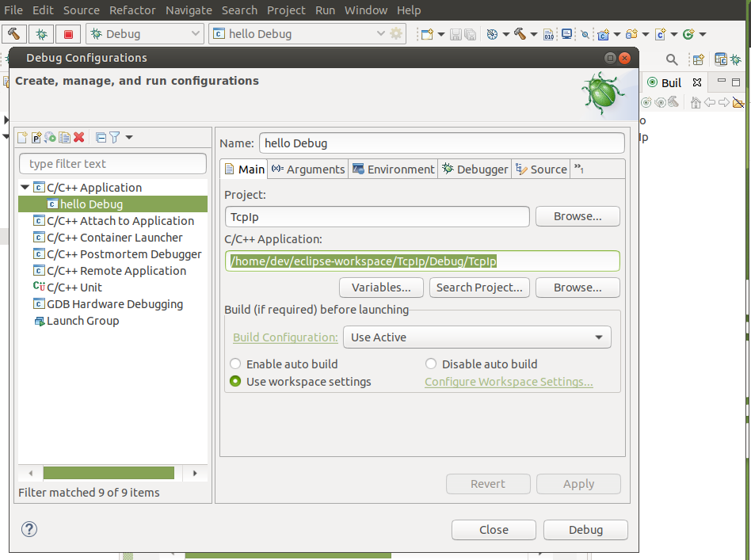Click the horizontal scrollbar thumb in configuration tree
Screen dimensions: 751x560
(x=109, y=473)
